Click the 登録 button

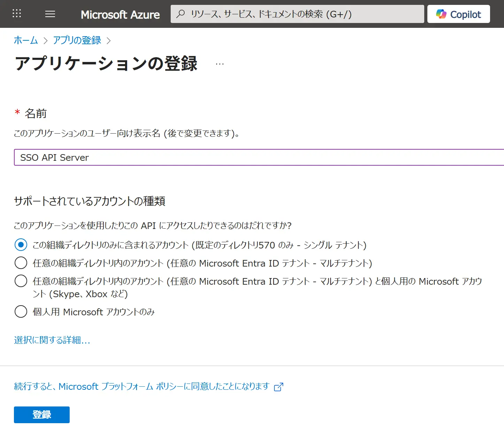coord(42,415)
